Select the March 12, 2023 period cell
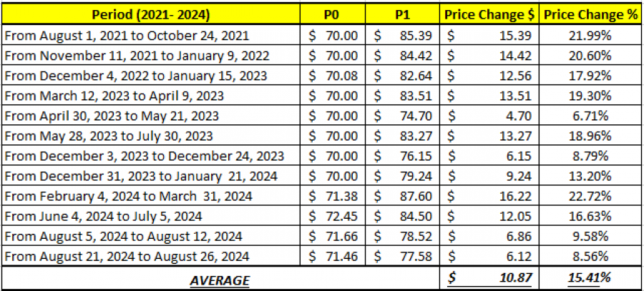 [151, 95]
